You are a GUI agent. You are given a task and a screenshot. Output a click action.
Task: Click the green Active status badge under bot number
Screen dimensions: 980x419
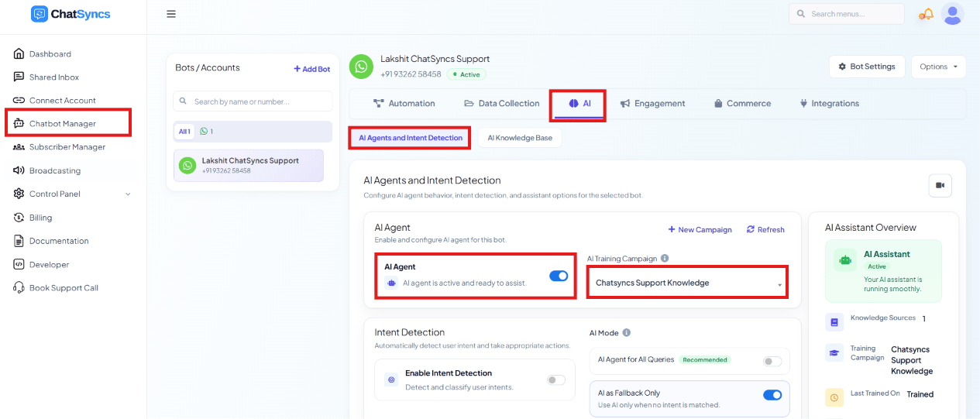tap(466, 74)
